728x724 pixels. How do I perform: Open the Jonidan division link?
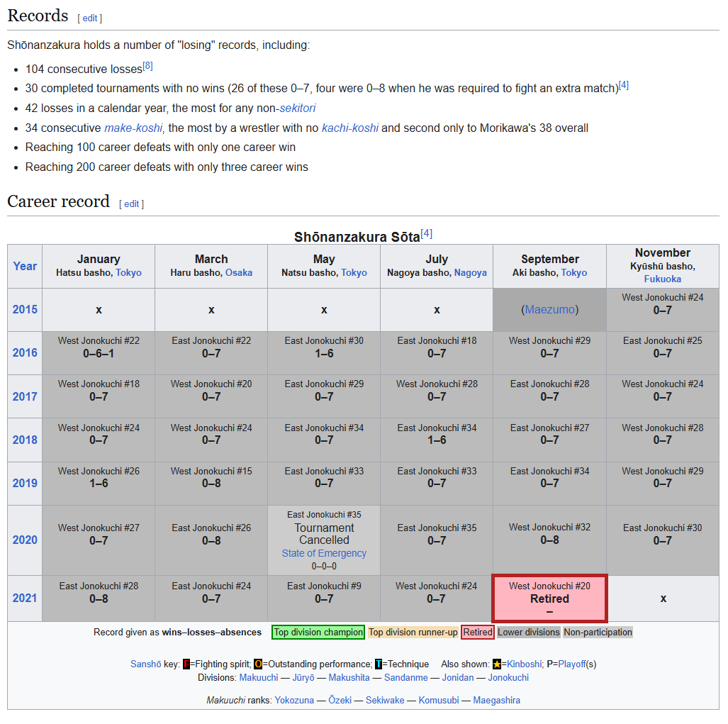(458, 678)
